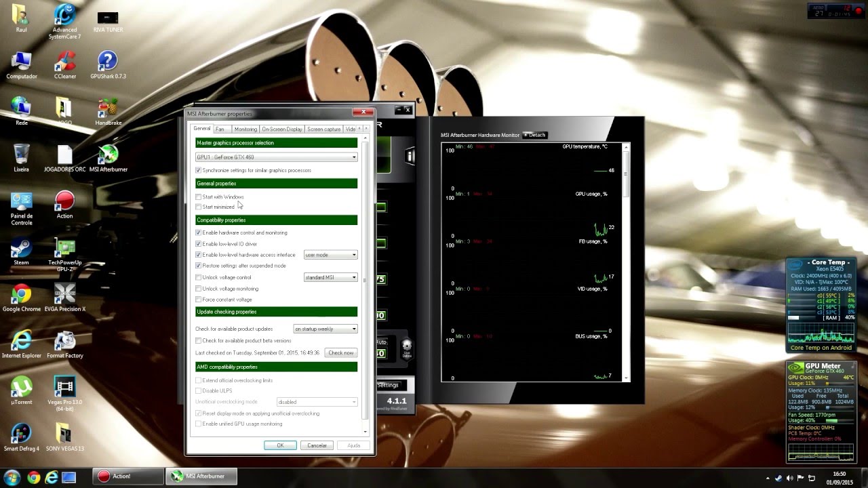868x488 pixels.
Task: Open the 'standard MSI' voltage control dropdown
Action: (x=330, y=277)
